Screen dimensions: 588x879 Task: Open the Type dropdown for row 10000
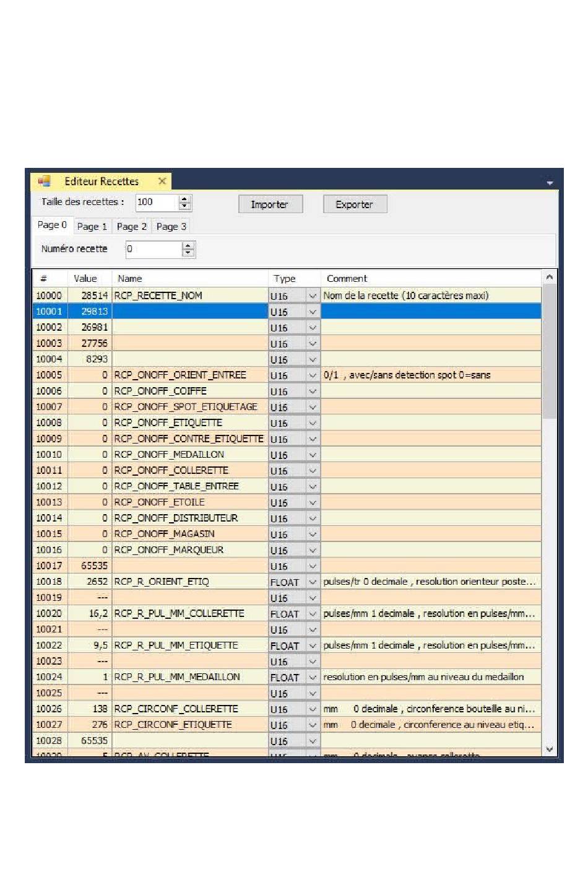pyautogui.click(x=313, y=296)
